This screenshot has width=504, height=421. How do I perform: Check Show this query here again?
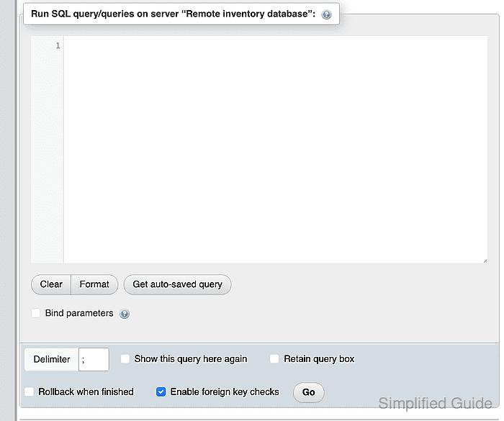pyautogui.click(x=125, y=358)
